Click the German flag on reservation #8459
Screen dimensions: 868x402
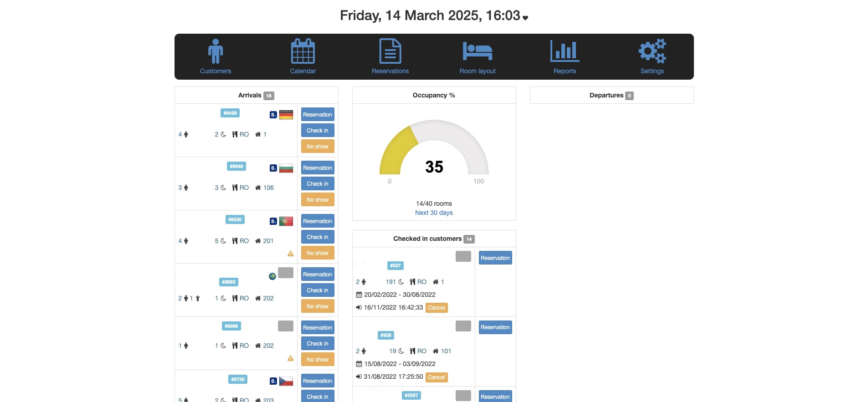[286, 115]
